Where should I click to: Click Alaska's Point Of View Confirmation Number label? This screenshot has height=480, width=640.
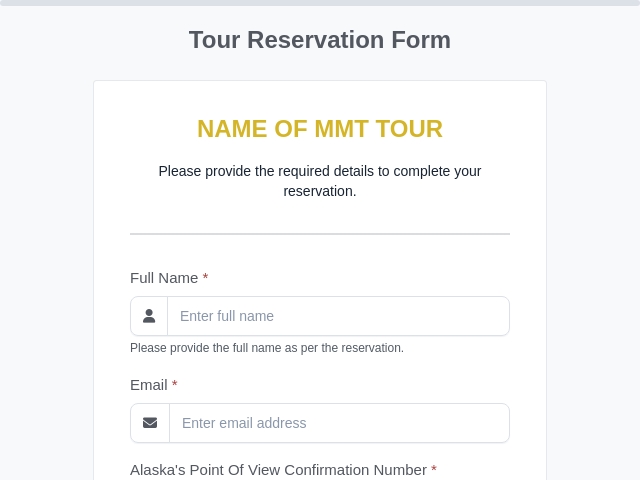click(x=278, y=470)
